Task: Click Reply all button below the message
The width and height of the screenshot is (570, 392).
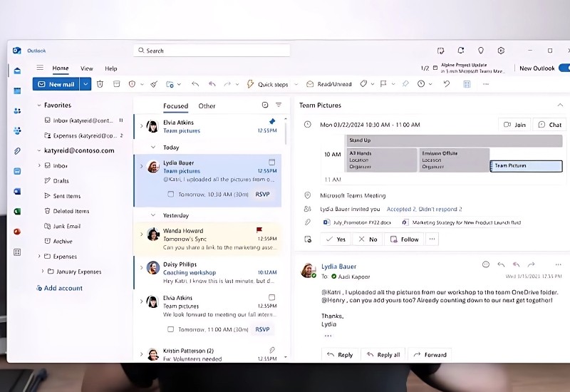Action: 383,355
